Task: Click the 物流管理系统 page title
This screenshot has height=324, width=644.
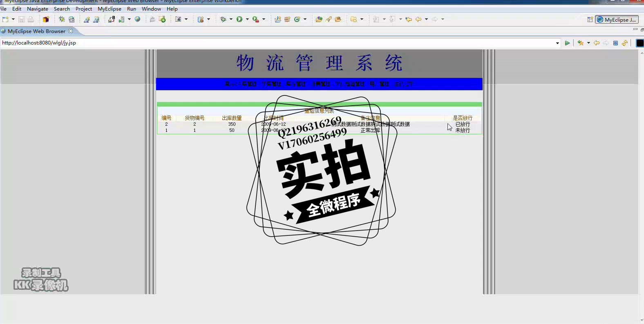Action: click(x=320, y=63)
